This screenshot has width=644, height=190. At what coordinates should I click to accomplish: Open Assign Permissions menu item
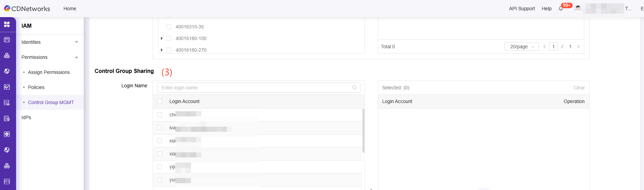(49, 72)
